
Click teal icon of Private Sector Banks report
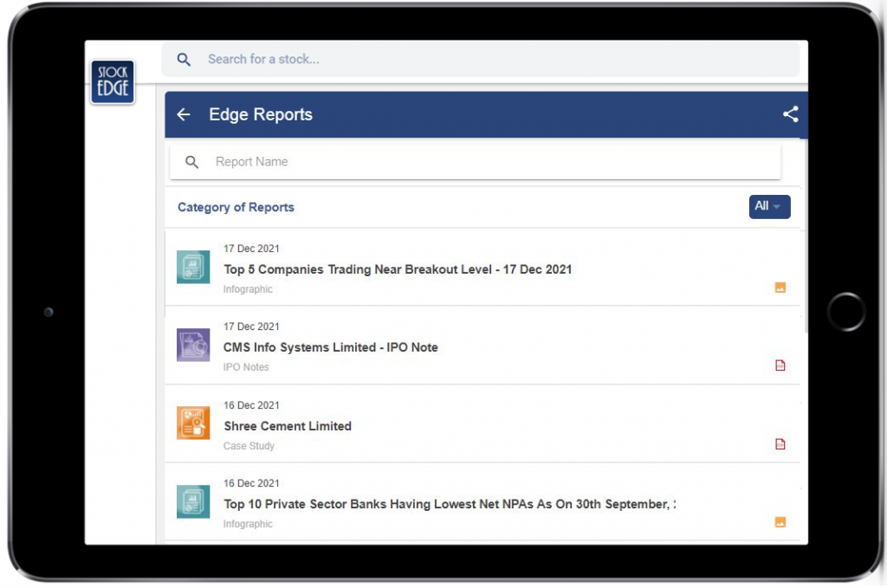pos(193,501)
